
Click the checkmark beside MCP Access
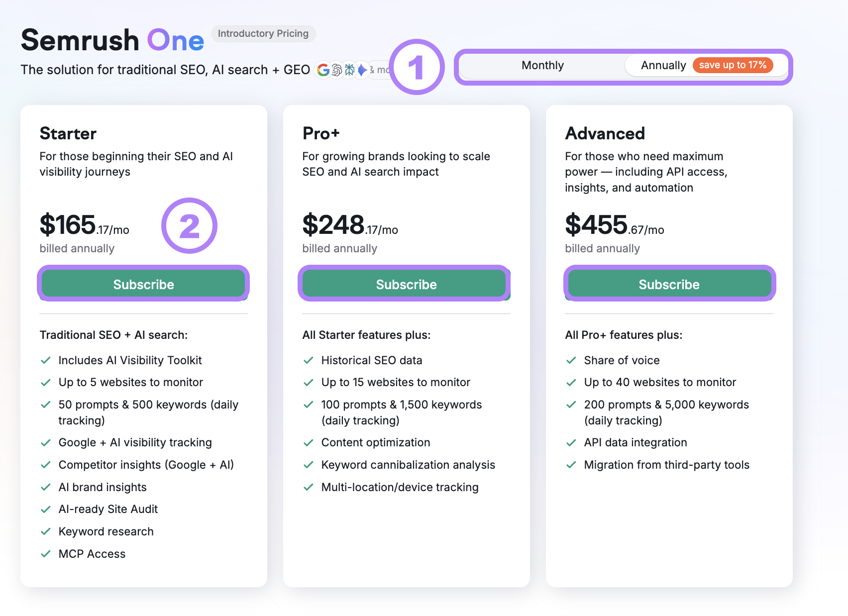46,554
